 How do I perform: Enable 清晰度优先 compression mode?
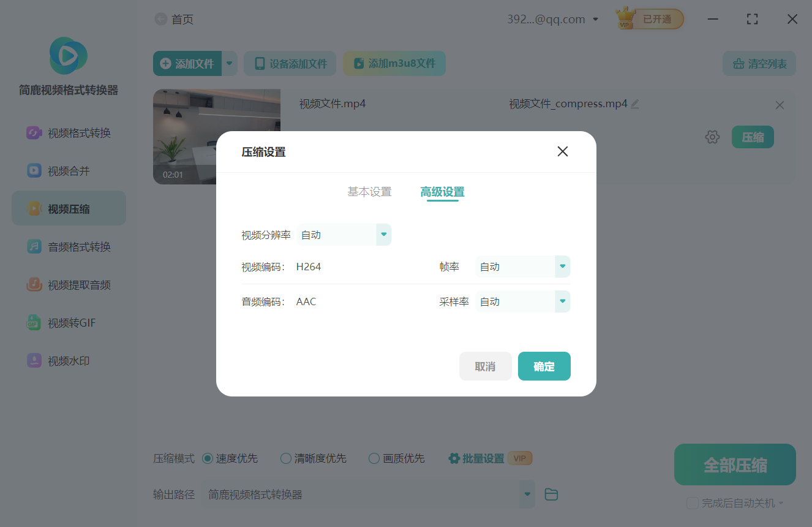coord(285,458)
